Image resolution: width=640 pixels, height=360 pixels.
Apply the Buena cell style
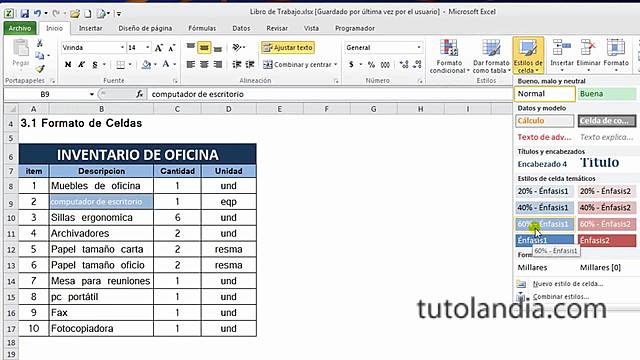(x=607, y=94)
